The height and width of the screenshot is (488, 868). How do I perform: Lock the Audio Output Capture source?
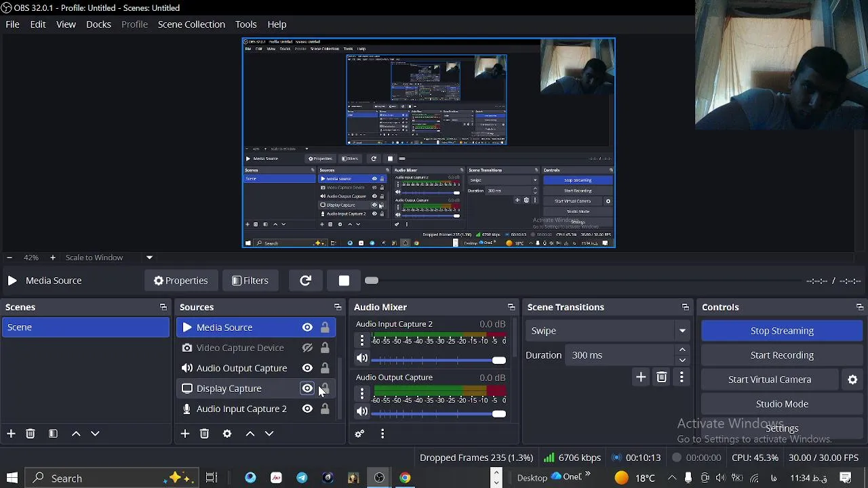click(325, 368)
